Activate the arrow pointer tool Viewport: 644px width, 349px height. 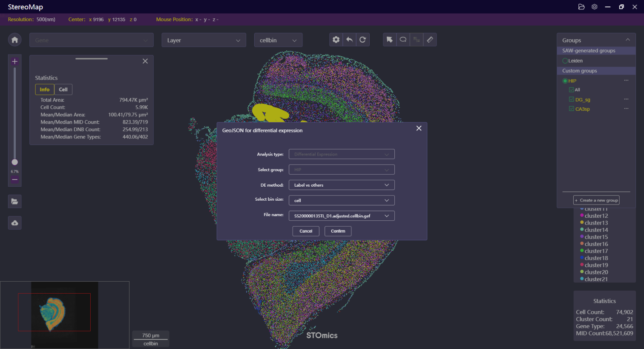pos(389,40)
